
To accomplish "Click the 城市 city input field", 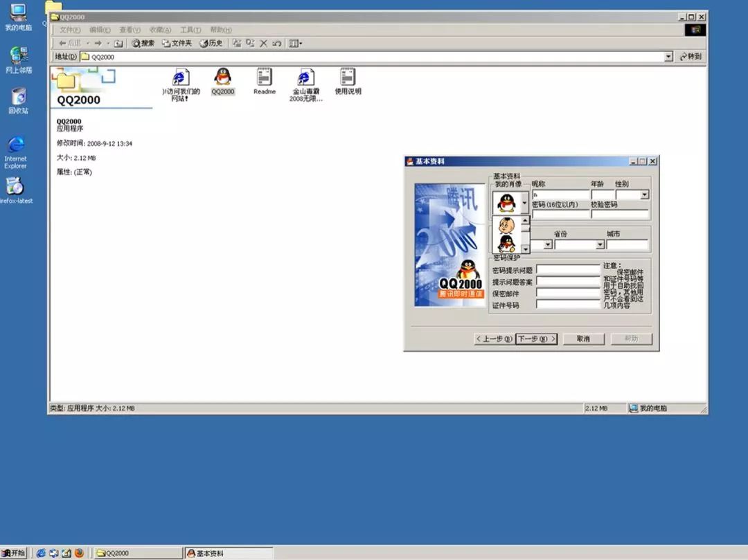I will 627,244.
